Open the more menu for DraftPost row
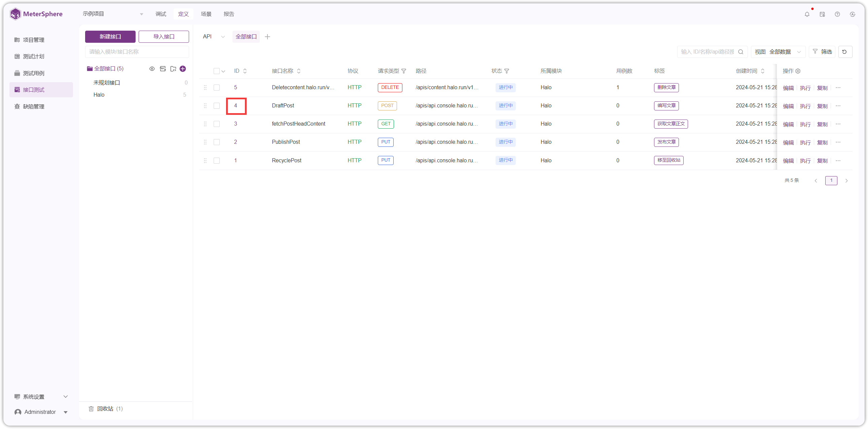 click(838, 106)
